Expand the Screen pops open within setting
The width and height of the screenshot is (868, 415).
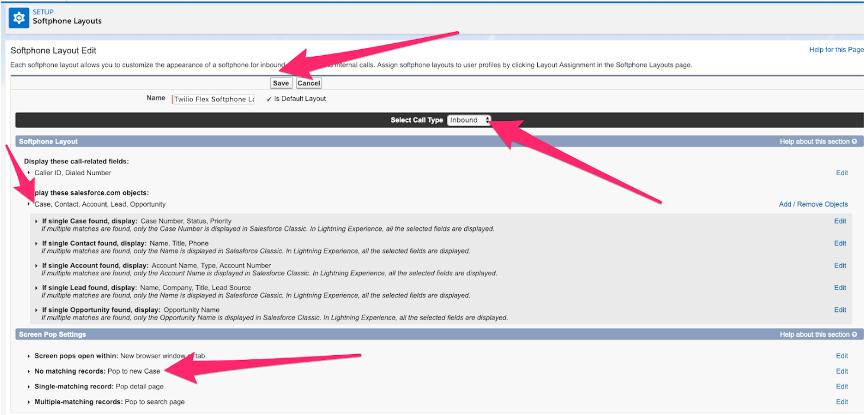[x=28, y=356]
